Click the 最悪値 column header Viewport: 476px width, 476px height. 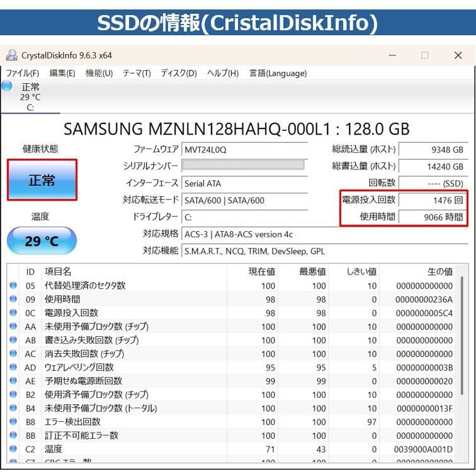[312, 271]
